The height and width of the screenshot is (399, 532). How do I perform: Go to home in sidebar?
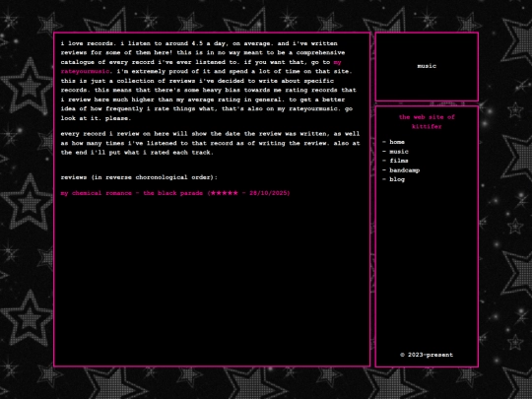(397, 142)
